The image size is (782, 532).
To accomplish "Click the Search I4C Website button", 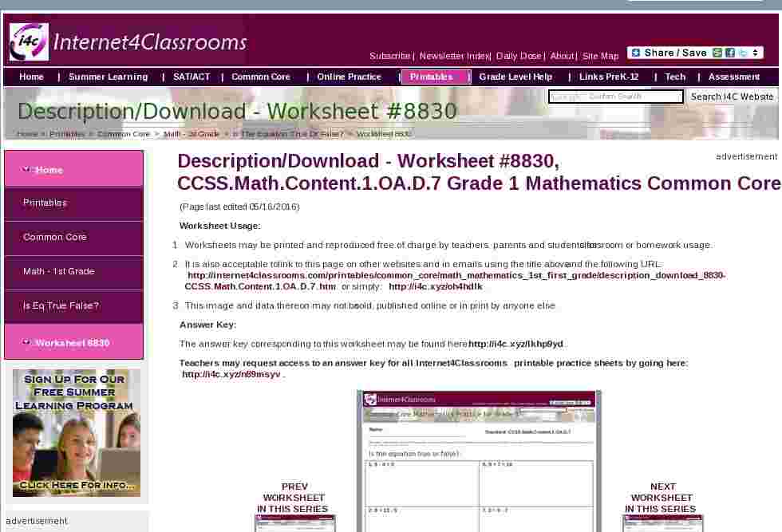I will tap(732, 97).
